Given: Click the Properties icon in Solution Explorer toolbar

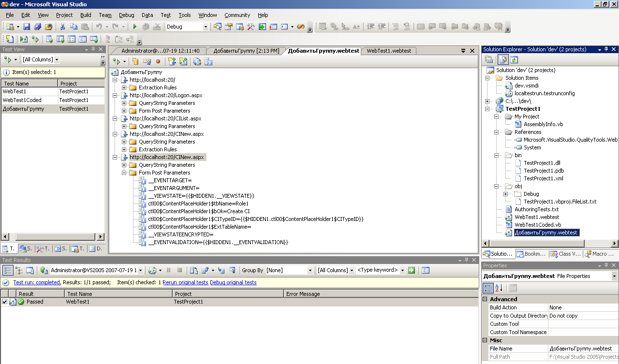Looking at the screenshot, I should click(489, 59).
